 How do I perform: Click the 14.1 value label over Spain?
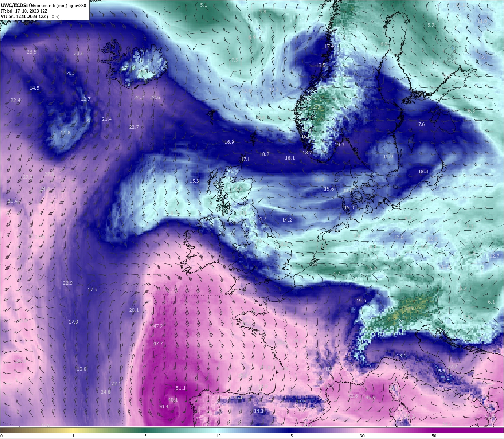click(x=259, y=411)
